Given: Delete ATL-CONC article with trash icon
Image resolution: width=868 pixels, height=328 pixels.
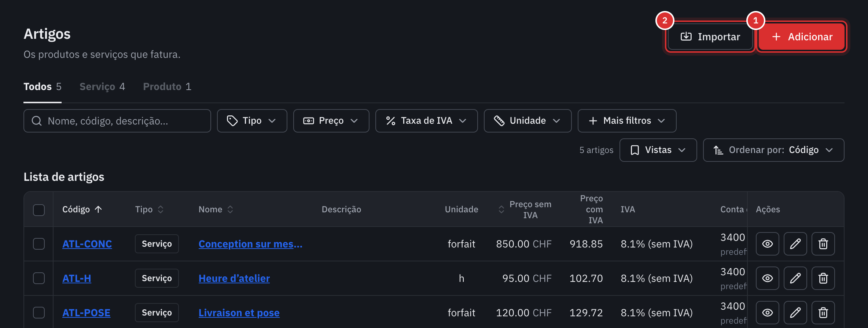Looking at the screenshot, I should tap(823, 244).
